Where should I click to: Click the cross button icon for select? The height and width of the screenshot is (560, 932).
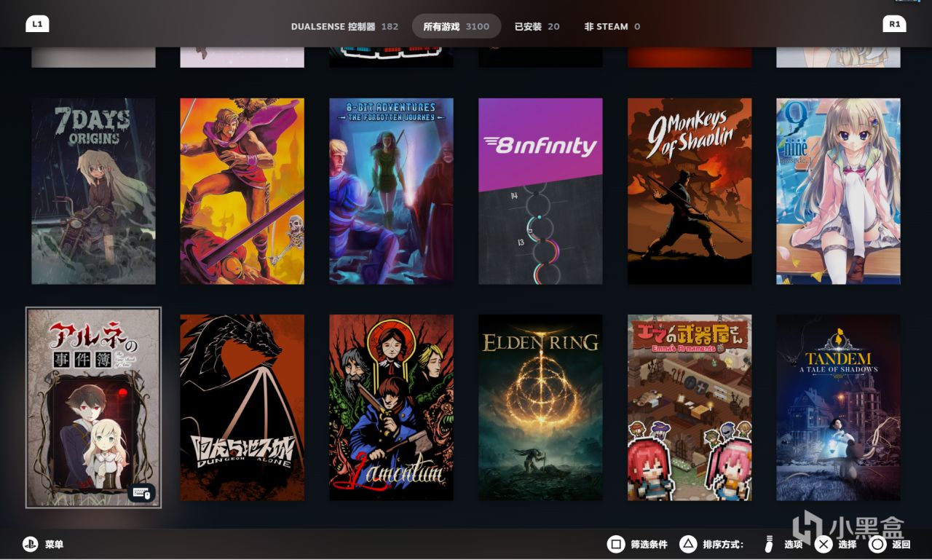click(823, 544)
